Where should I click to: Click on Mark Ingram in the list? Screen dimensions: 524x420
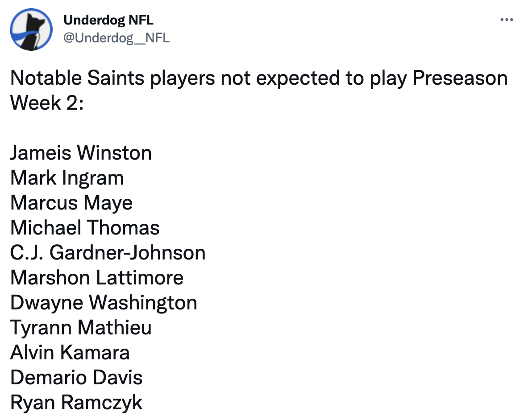[67, 178]
